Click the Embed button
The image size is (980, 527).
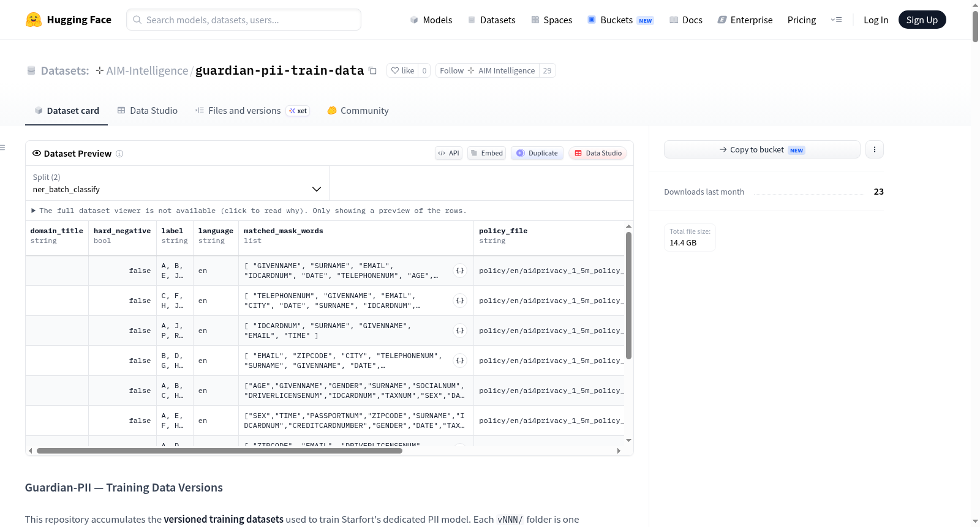(486, 153)
